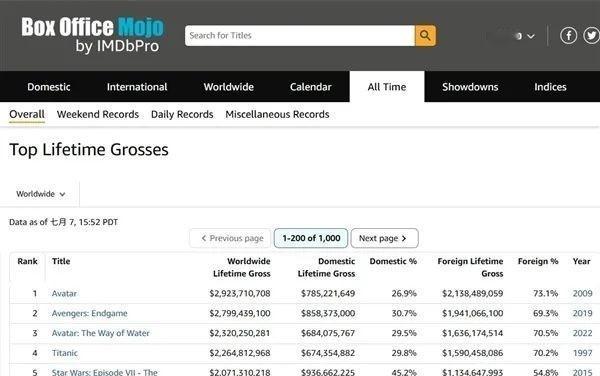Sort by the Foreign % header
Image resolution: width=600 pixels, height=376 pixels.
point(538,261)
